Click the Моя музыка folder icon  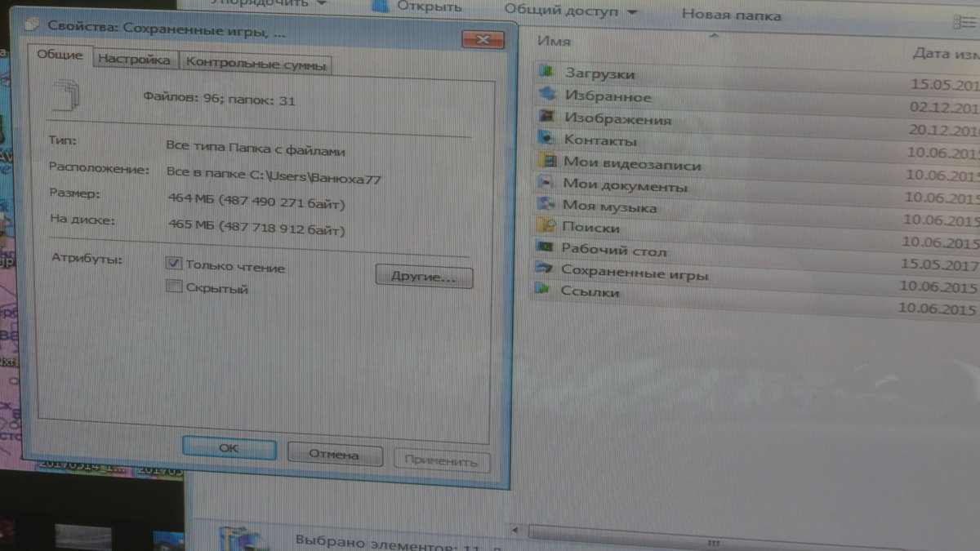click(547, 204)
